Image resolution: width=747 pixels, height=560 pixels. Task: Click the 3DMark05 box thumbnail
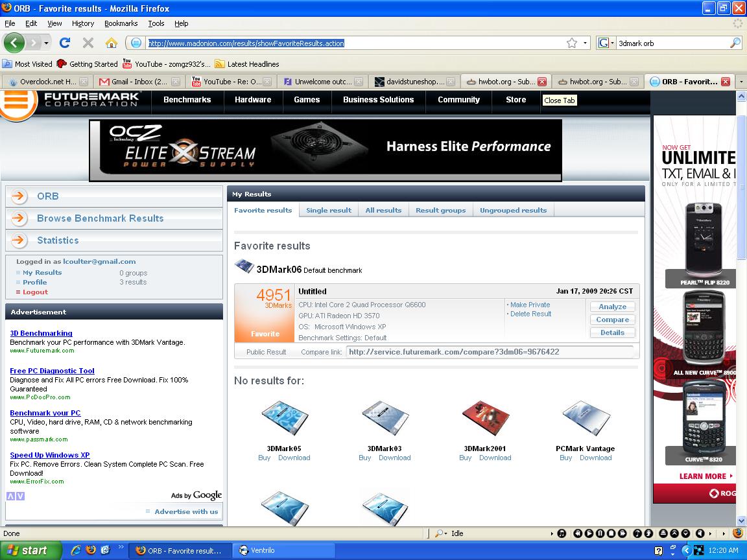[x=284, y=417]
